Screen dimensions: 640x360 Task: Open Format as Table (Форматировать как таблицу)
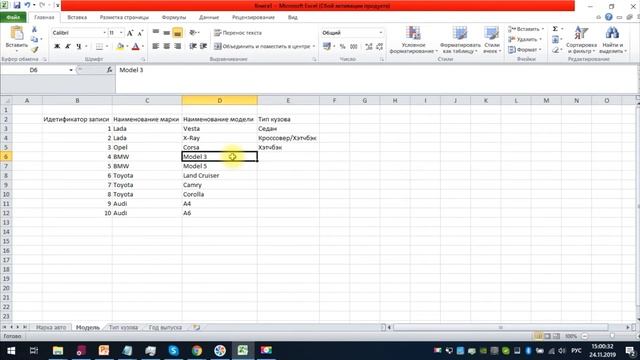point(460,40)
